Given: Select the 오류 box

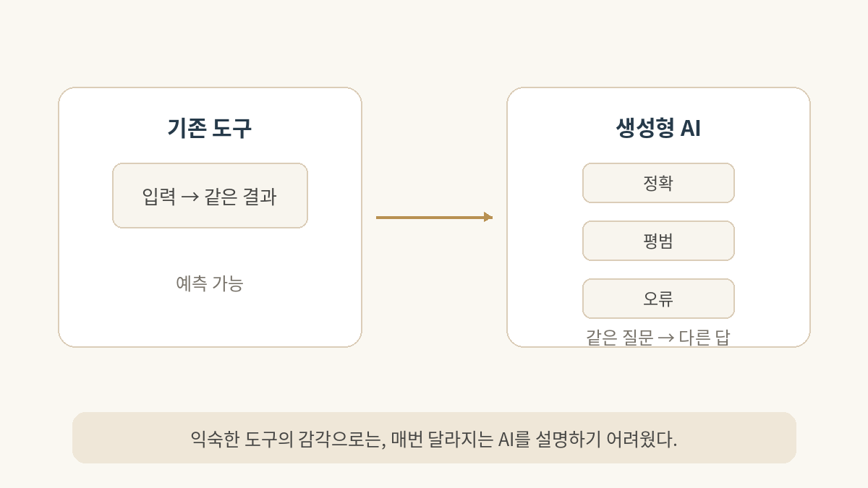Looking at the screenshot, I should tap(658, 299).
